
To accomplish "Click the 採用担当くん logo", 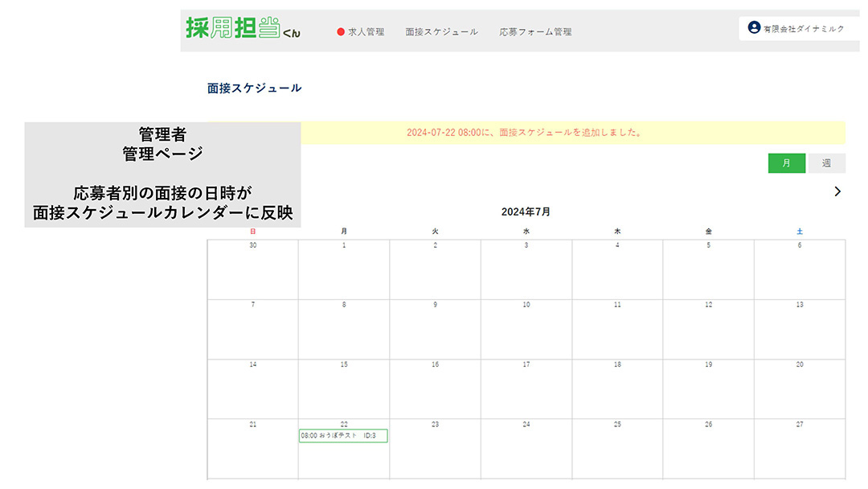I will [x=243, y=28].
